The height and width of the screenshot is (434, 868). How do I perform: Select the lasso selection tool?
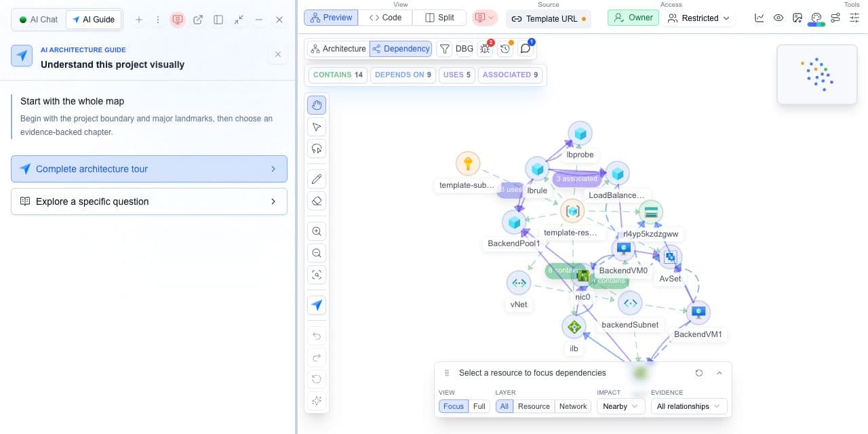point(317,149)
